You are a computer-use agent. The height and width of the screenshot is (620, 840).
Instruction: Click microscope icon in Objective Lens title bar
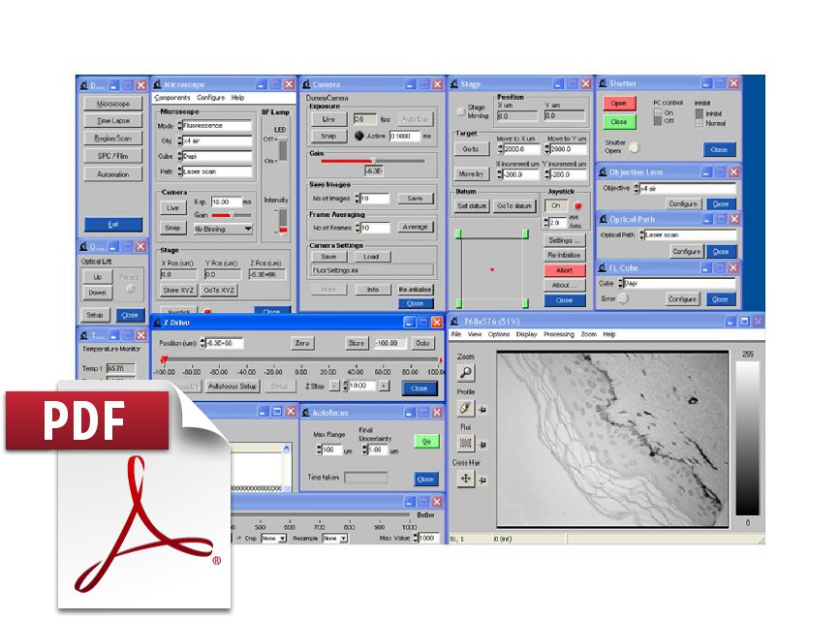(604, 172)
